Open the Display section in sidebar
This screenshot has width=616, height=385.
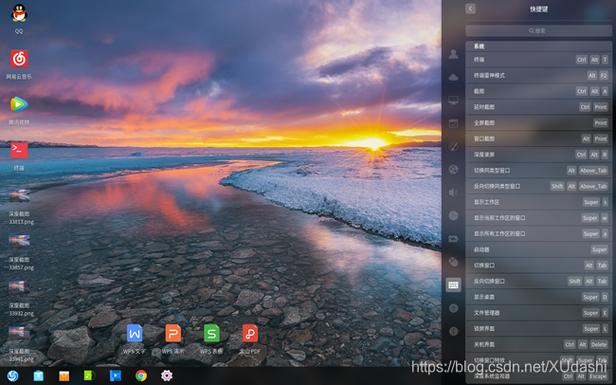(x=453, y=100)
